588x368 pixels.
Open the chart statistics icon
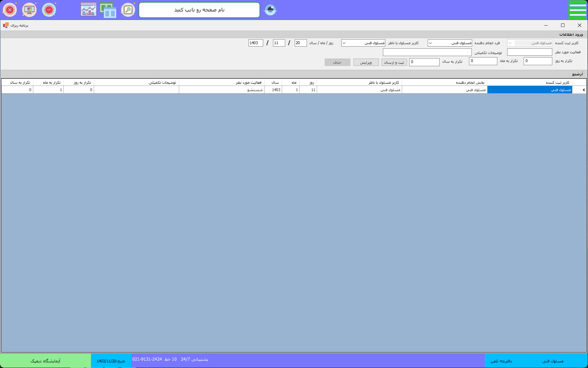tap(88, 10)
